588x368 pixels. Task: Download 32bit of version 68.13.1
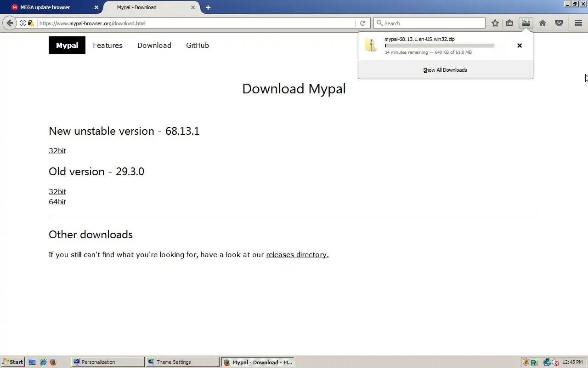pos(57,150)
